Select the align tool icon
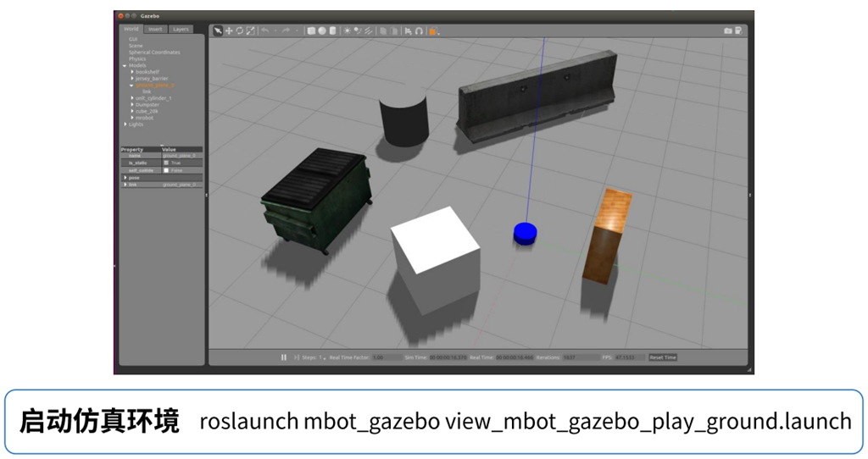The image size is (868, 459). tap(408, 31)
